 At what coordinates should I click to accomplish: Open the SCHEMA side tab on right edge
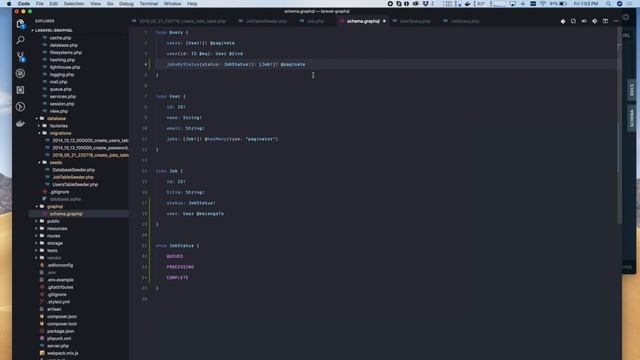[x=632, y=118]
